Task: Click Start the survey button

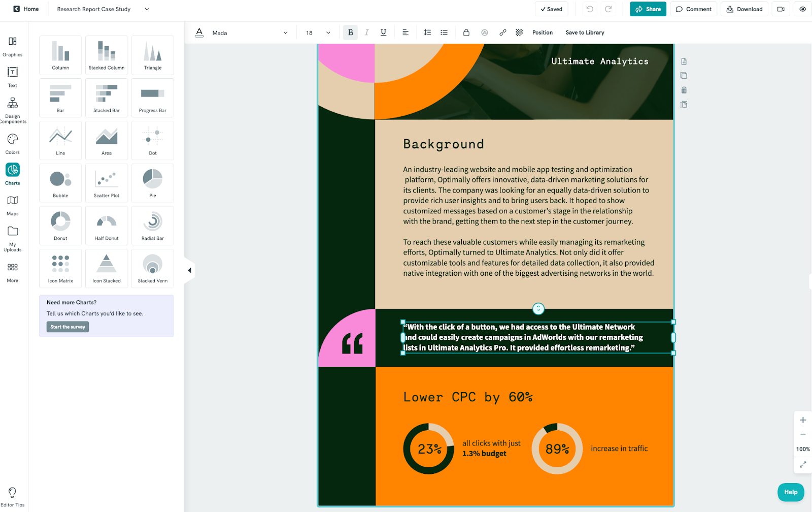Action: pos(67,327)
